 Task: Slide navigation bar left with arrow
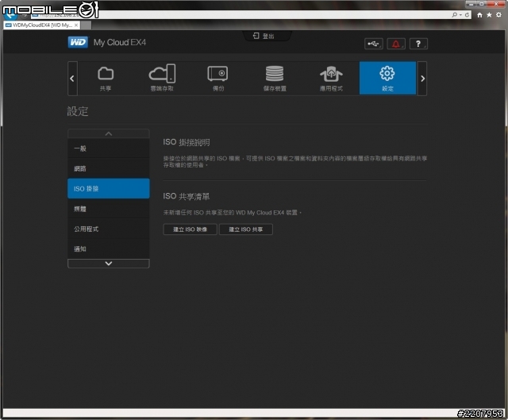coord(72,79)
